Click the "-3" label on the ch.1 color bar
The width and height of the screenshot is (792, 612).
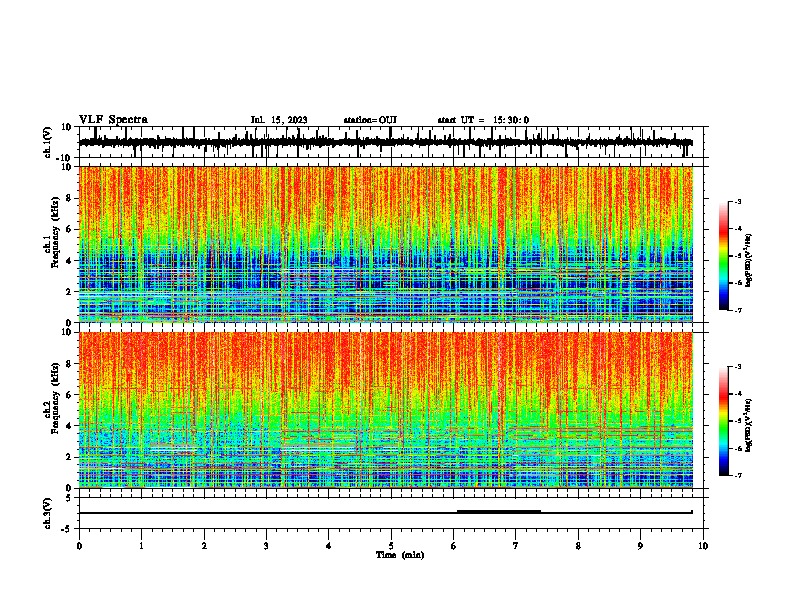point(737,201)
